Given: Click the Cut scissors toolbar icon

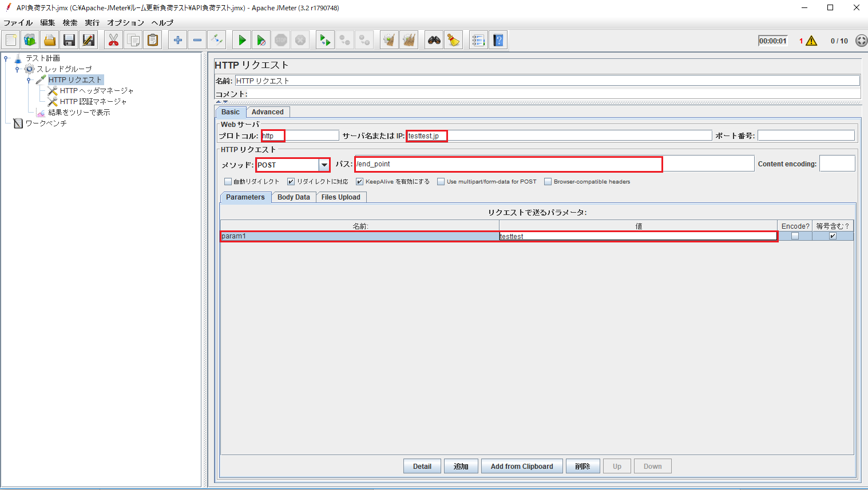Looking at the screenshot, I should [x=113, y=39].
